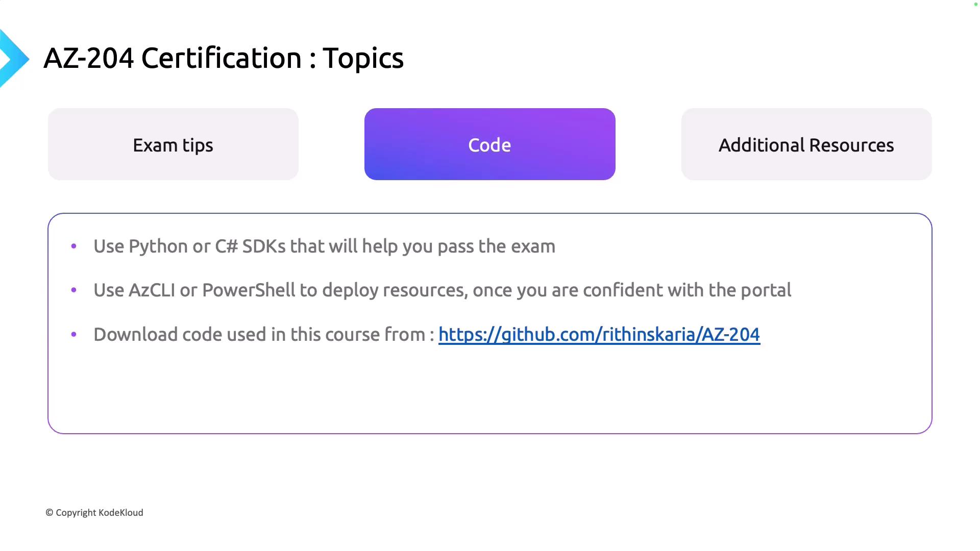Select the highlighted Code tab

click(489, 144)
